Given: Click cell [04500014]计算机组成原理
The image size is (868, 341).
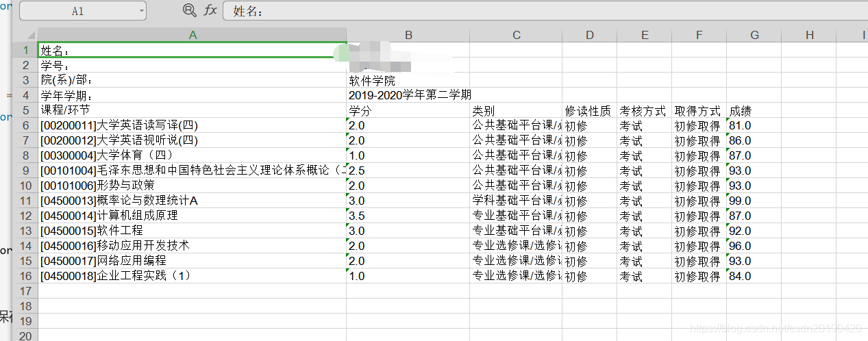Looking at the screenshot, I should (x=193, y=216).
